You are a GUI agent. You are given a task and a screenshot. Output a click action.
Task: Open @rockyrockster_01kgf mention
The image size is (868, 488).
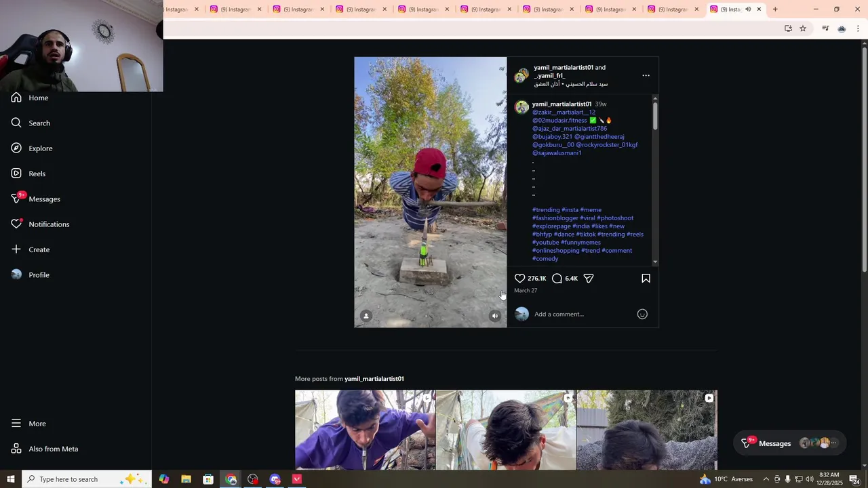607,145
